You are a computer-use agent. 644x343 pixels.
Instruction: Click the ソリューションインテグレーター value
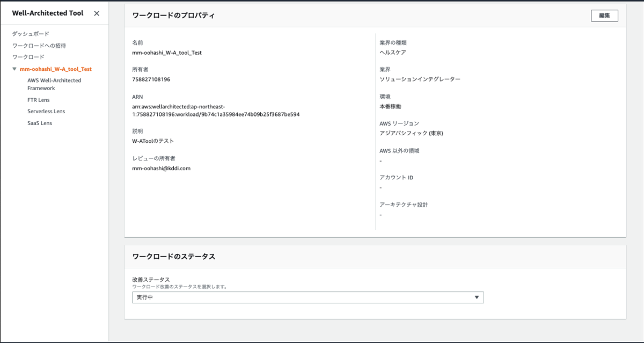420,79
